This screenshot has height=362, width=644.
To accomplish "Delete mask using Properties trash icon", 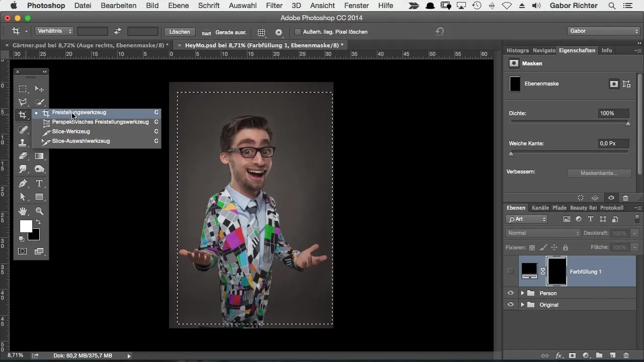I will tap(626, 198).
